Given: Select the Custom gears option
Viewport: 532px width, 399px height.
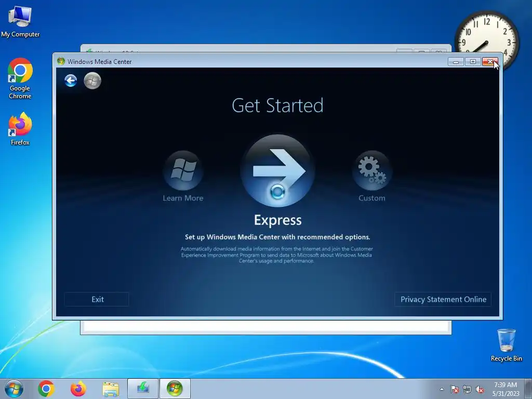Looking at the screenshot, I should tap(372, 170).
